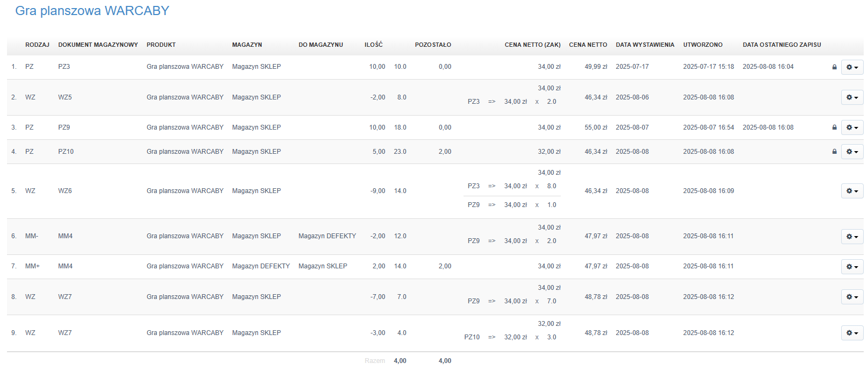Expand the actions dropdown for document WZ6
This screenshot has height=370, width=868.
point(852,191)
